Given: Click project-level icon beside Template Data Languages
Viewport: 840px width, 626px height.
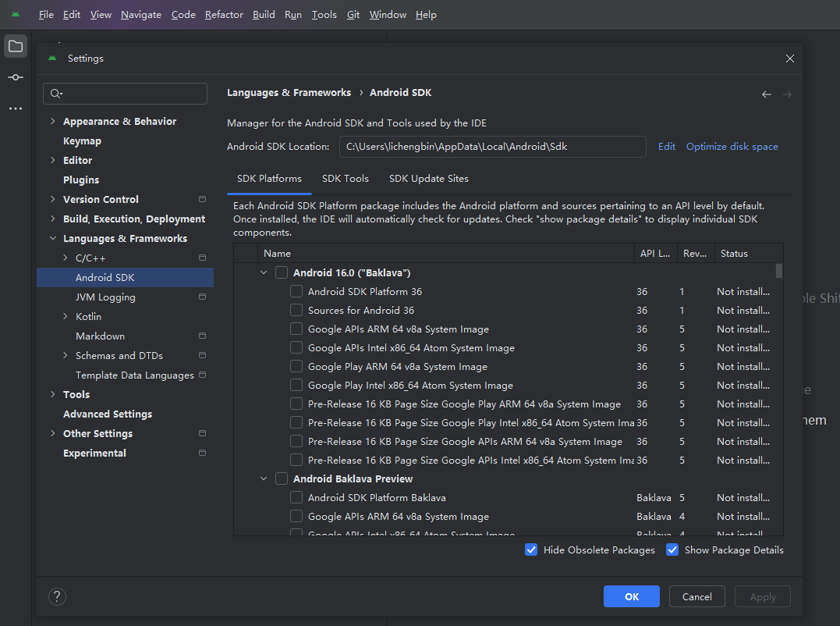Looking at the screenshot, I should (203, 375).
